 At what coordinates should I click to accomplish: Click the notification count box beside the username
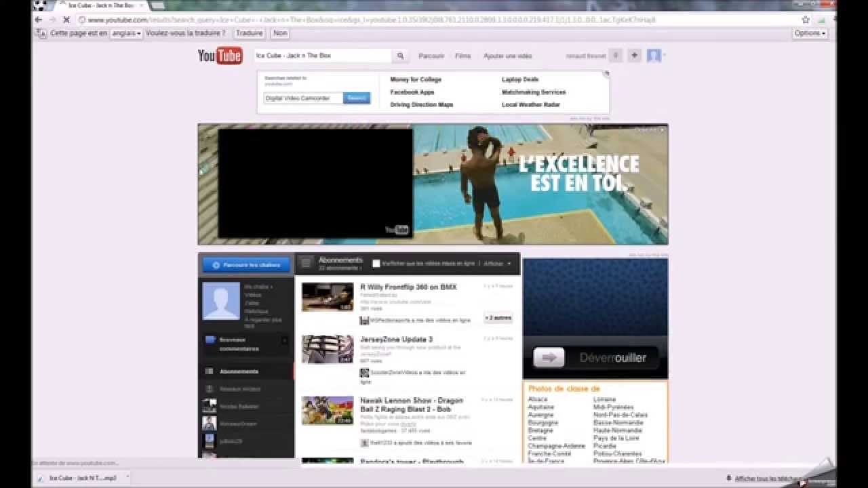616,56
